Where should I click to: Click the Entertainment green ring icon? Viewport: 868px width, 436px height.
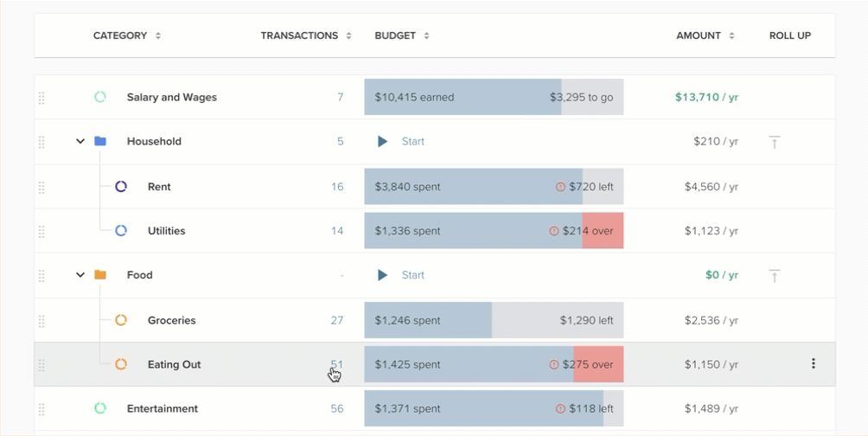point(100,408)
